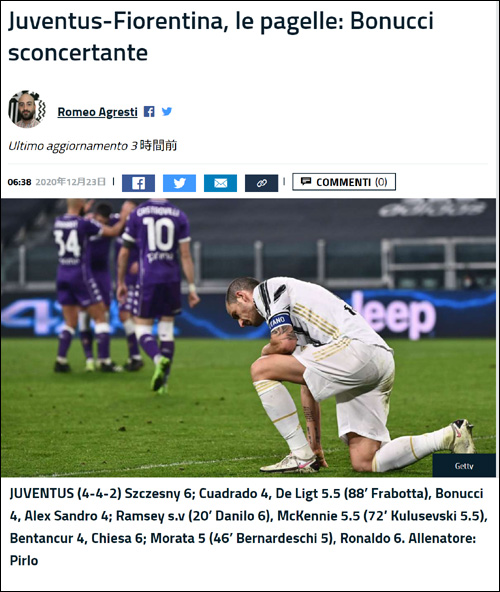Click the 06:38 publication time
Viewport: 500px width, 592px height.
[x=19, y=182]
